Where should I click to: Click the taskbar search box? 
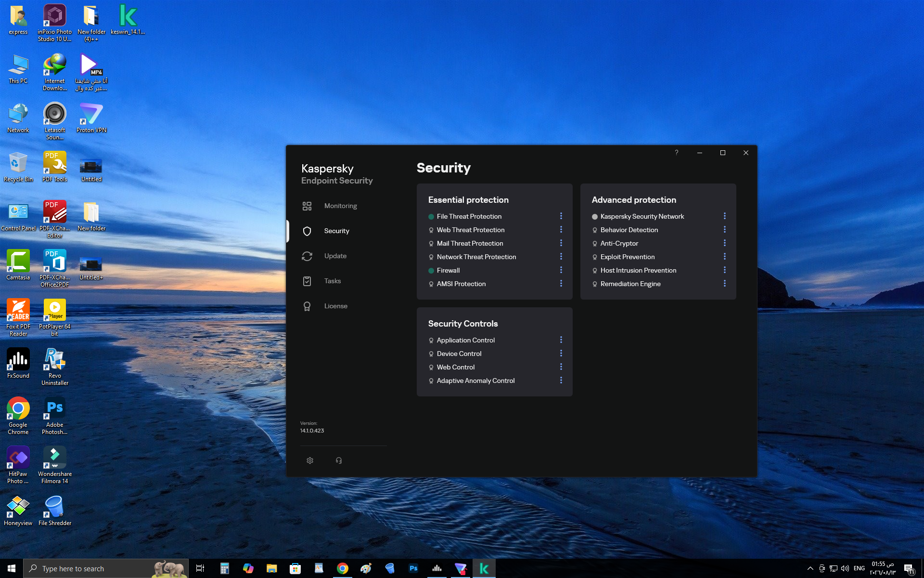point(106,568)
